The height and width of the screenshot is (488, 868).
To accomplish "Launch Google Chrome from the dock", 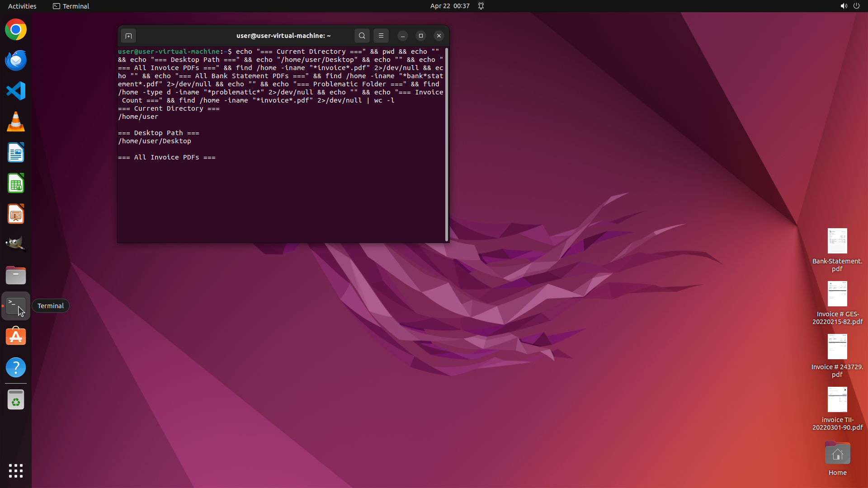I will [16, 30].
